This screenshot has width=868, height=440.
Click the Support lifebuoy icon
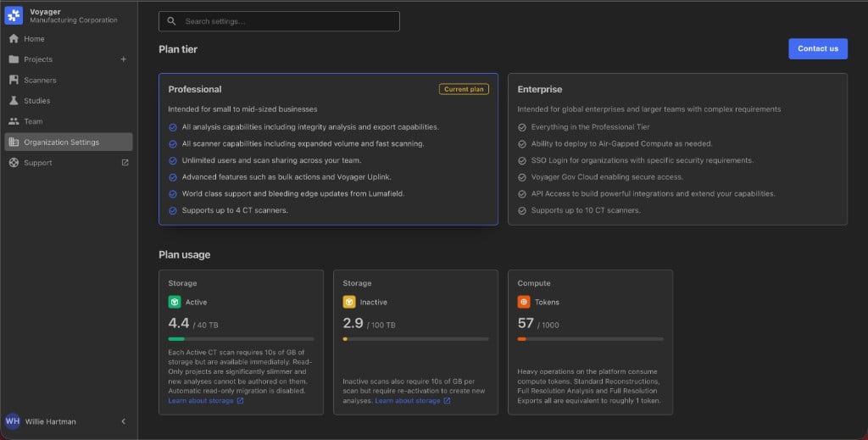click(x=14, y=163)
